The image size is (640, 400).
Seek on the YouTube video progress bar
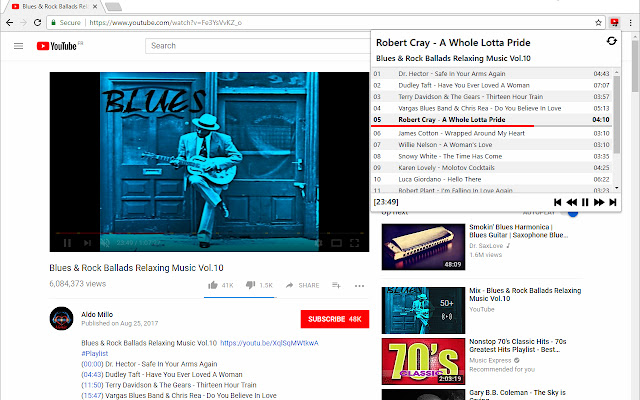pyautogui.click(x=209, y=233)
